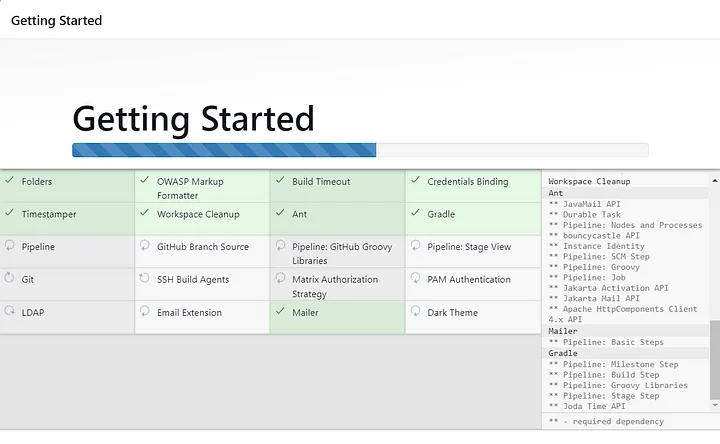
Task: Select the Pipeline plugin name in the grid
Action: click(x=38, y=247)
